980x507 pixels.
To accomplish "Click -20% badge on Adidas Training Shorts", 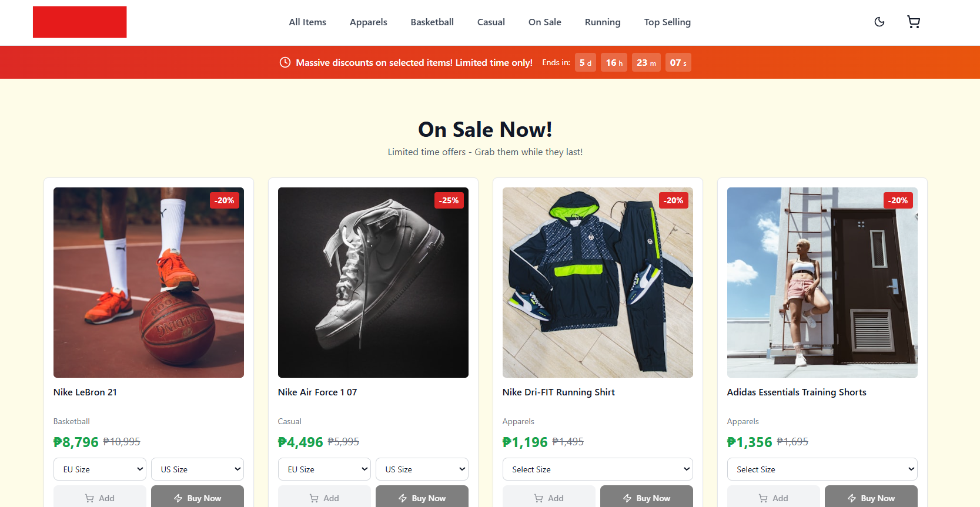I will coord(898,200).
